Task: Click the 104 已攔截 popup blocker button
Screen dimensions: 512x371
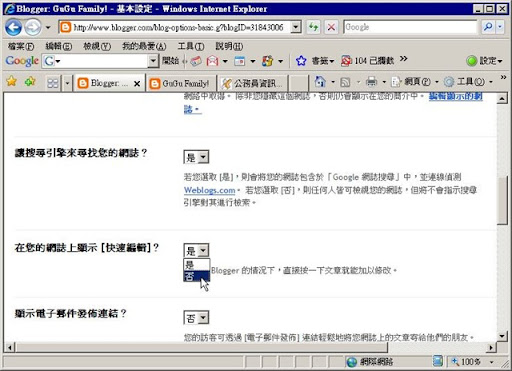Action: tap(367, 61)
